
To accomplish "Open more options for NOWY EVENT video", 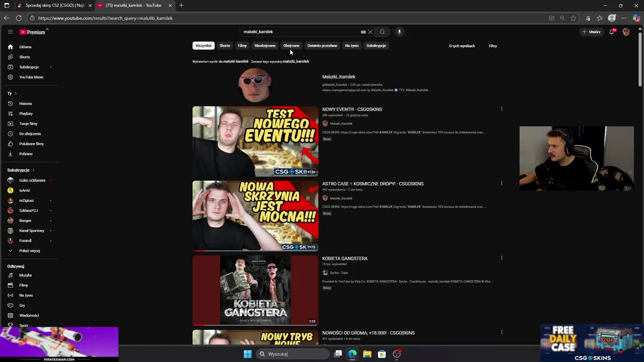I will coord(502,109).
